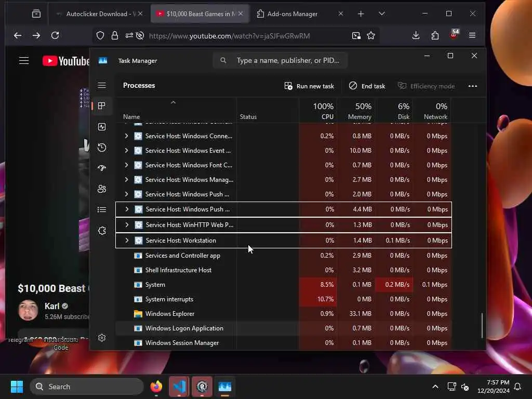The width and height of the screenshot is (532, 399).
Task: Sort processes by Disk column
Action: coord(395,111)
